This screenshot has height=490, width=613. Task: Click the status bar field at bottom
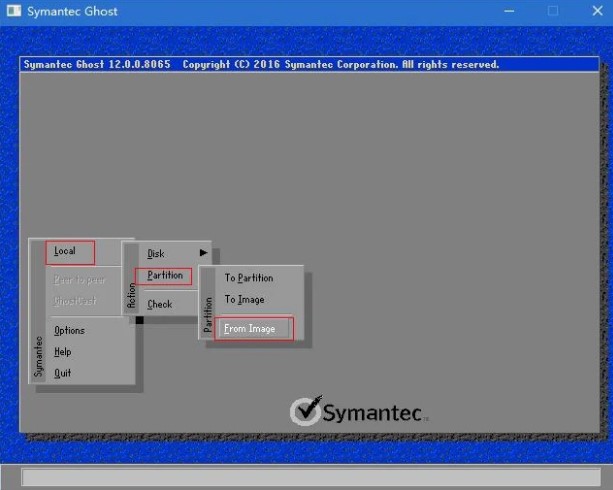[311, 477]
